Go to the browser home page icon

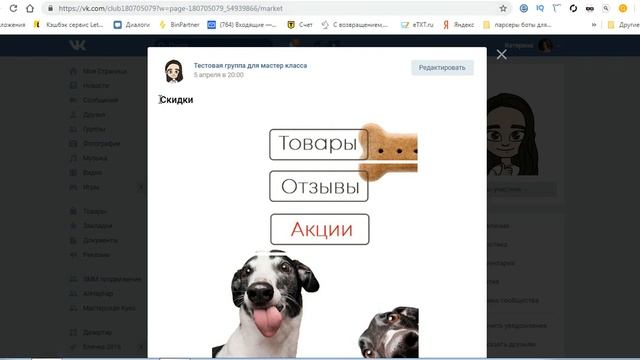coord(30,8)
